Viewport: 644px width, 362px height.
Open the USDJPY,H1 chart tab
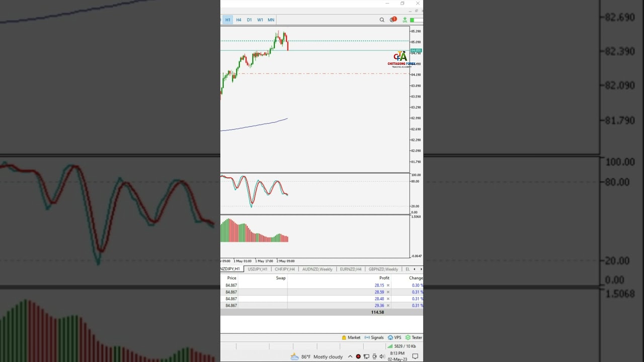pos(258,269)
